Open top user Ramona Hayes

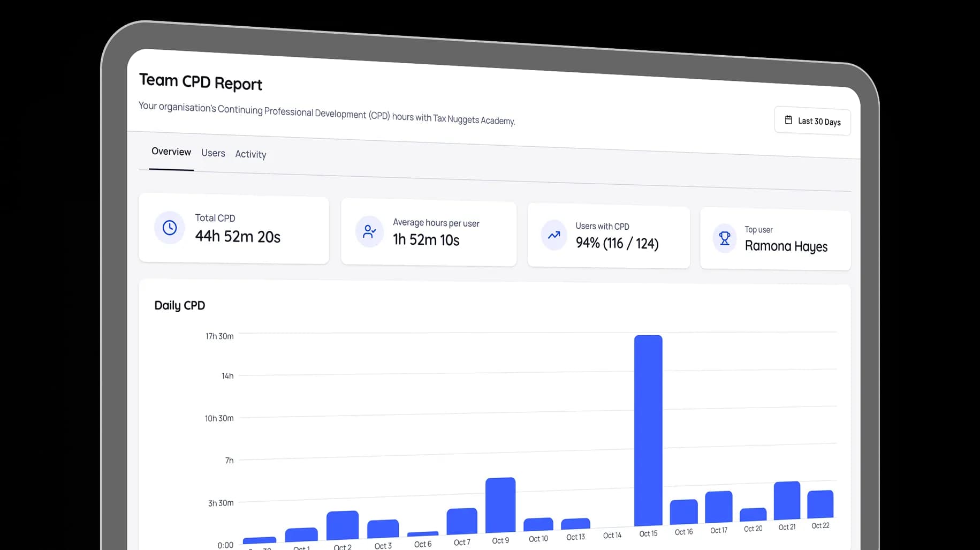(x=786, y=246)
